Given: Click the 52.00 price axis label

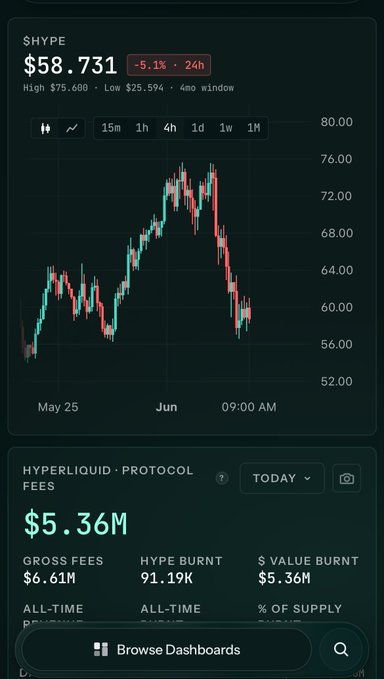Looking at the screenshot, I should tap(336, 382).
